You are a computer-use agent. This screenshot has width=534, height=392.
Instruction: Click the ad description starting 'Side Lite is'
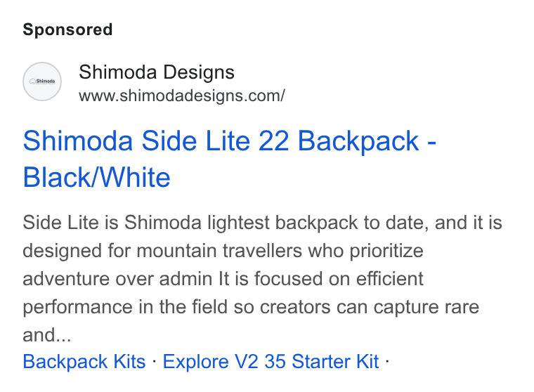point(262,279)
